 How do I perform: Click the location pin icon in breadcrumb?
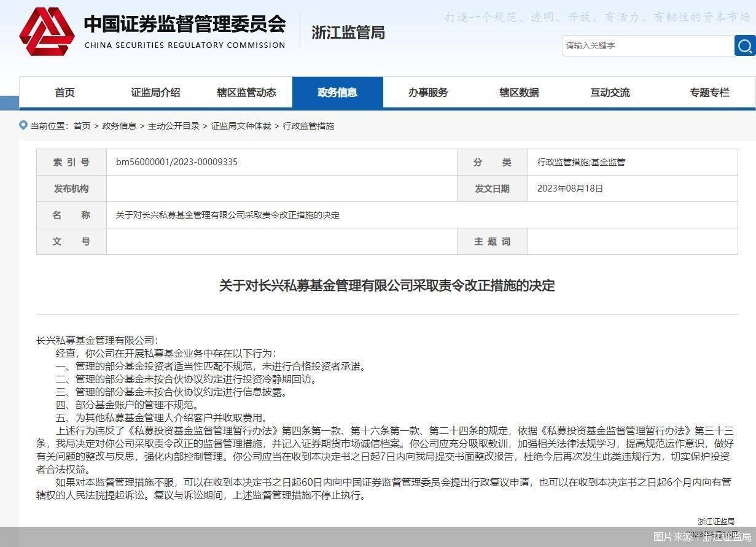23,125
